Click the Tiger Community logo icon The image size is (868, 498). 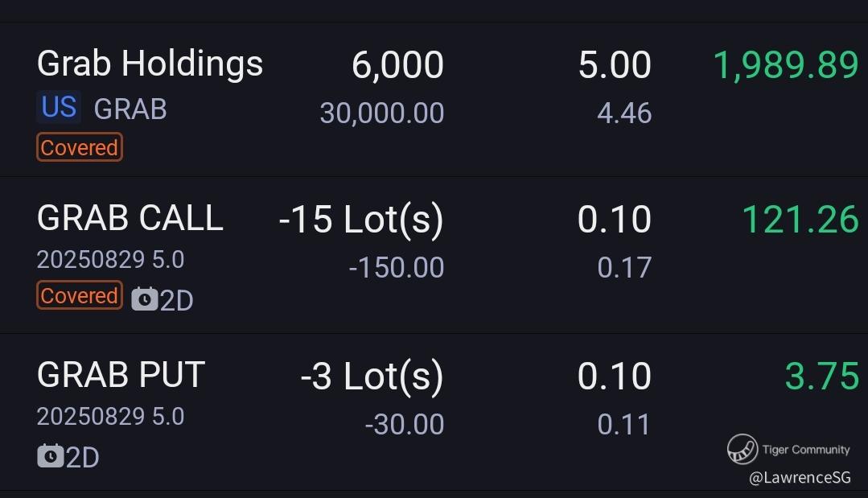tap(743, 449)
